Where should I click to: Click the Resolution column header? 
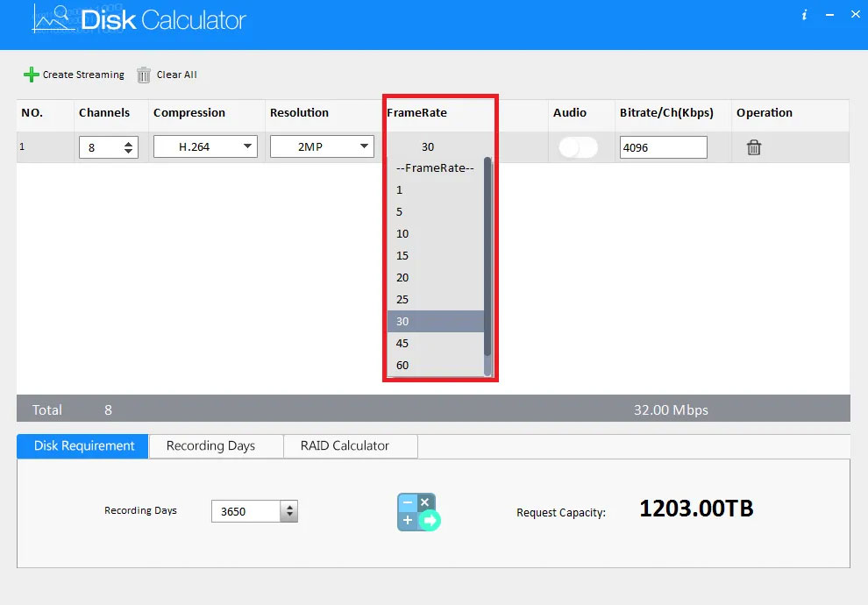pos(300,112)
